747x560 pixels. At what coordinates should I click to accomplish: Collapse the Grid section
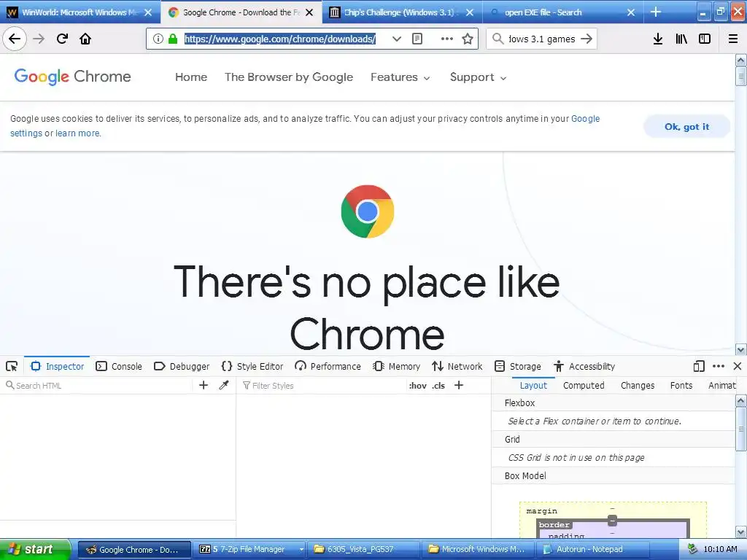614,439
